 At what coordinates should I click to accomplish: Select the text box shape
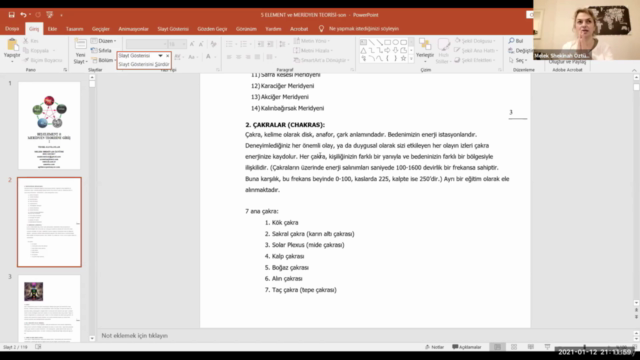click(363, 42)
